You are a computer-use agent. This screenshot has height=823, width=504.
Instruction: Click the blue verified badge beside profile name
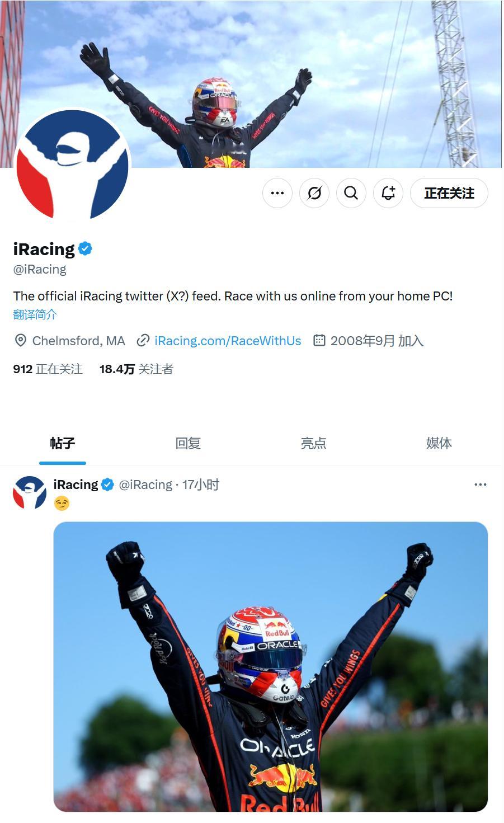[85, 248]
